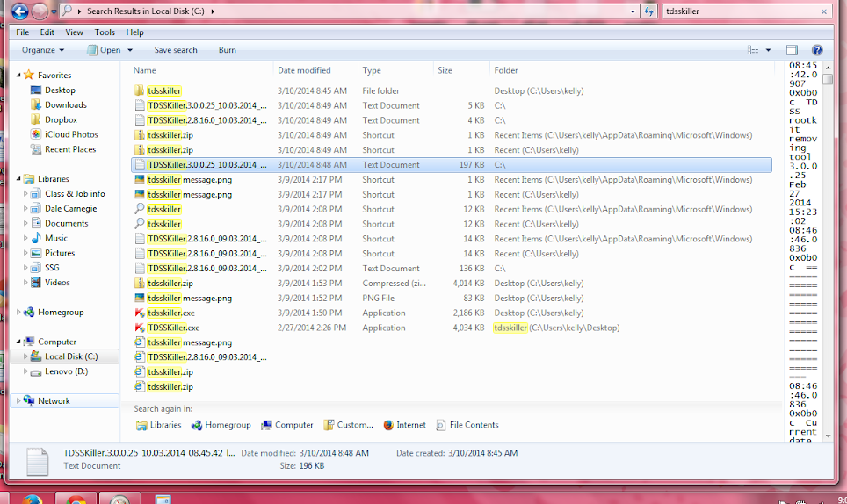
Task: Sort by the Date modified column
Action: point(304,70)
